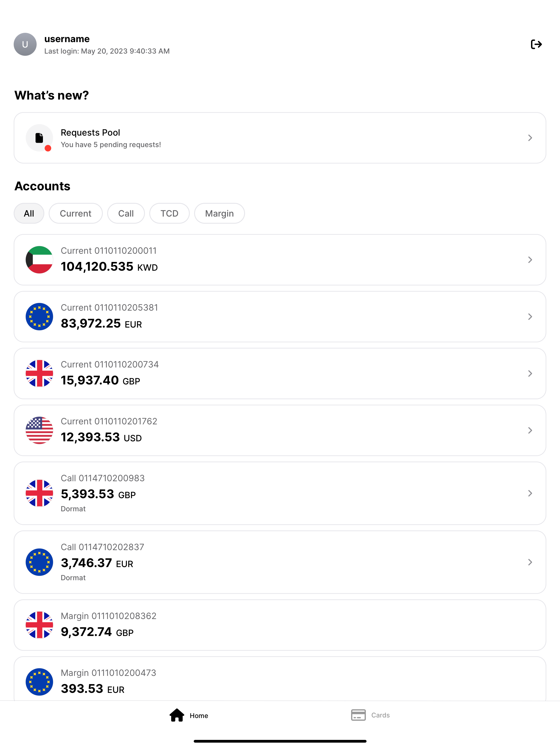Select the Margin filter chip

(220, 214)
